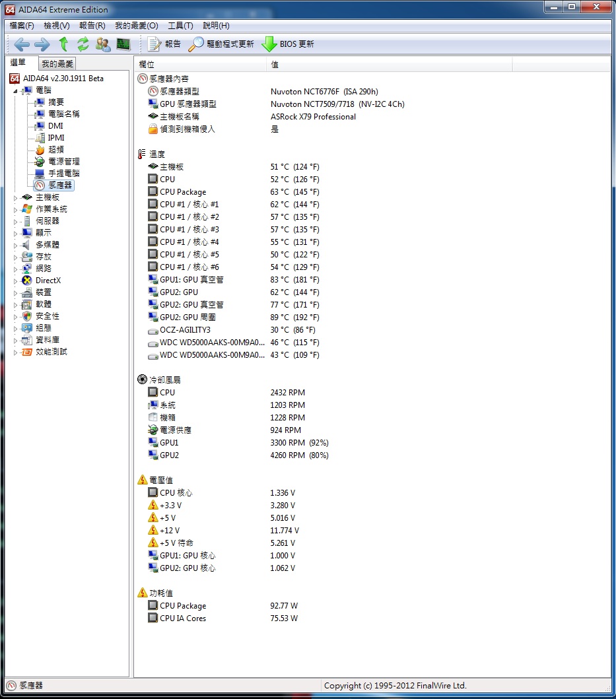Click 驅動程式更新 driver update button
The image size is (616, 699).
(x=221, y=44)
